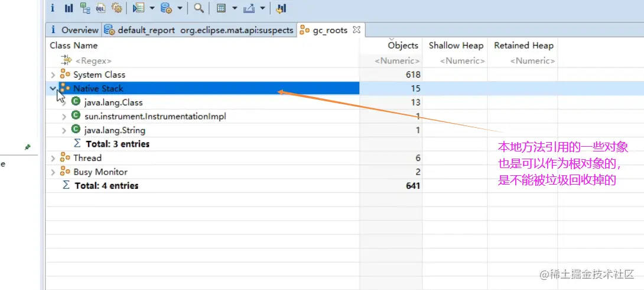Image resolution: width=644 pixels, height=290 pixels.
Task: Click the 618 objects count cell
Action: 412,75
